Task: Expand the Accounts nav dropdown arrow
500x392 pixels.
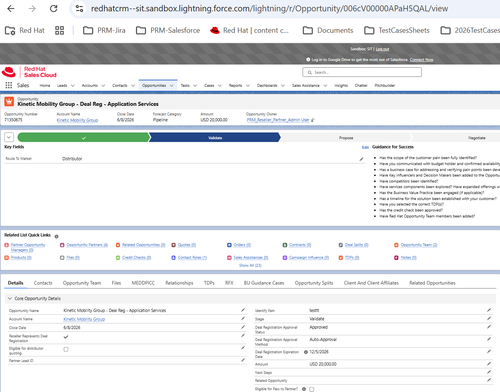Action: (103, 86)
